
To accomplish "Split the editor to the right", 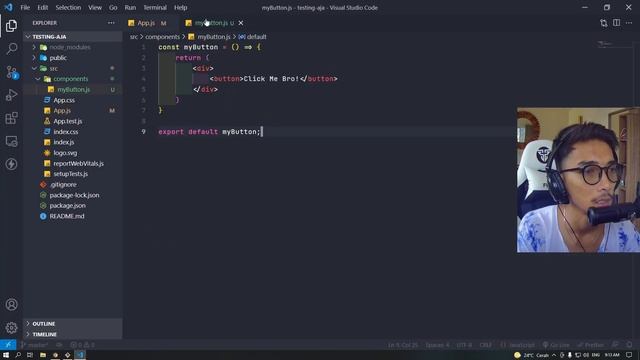I will (x=616, y=23).
